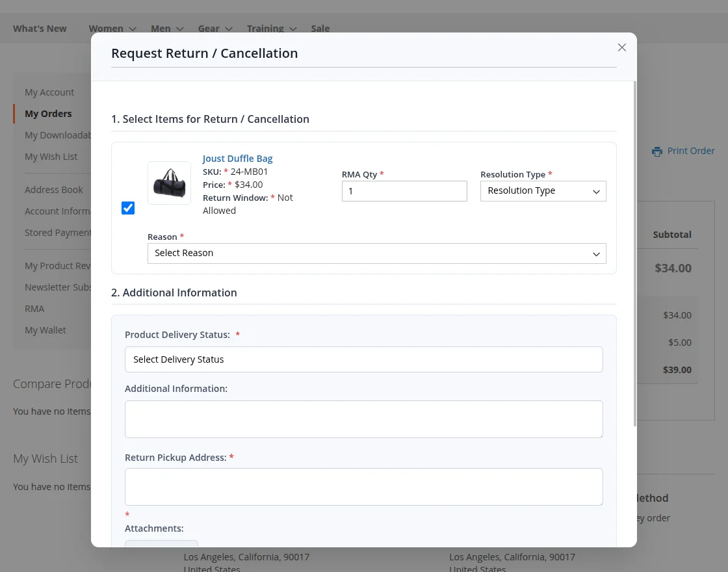Focus the Additional Information text area
Image resolution: width=728 pixels, height=572 pixels.
tap(363, 419)
